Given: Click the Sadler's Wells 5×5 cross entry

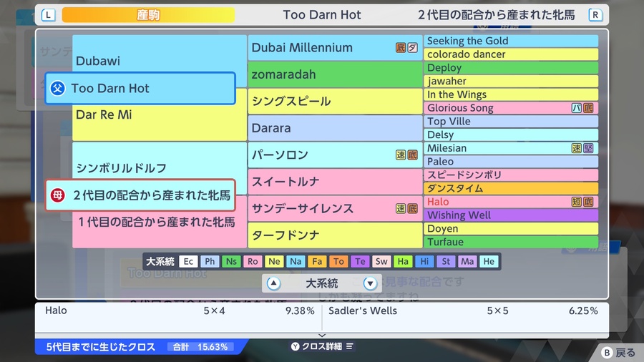Looking at the screenshot, I should coord(463,310).
